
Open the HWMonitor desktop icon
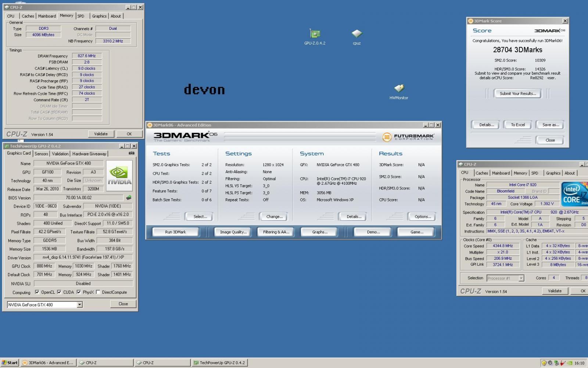click(x=399, y=88)
